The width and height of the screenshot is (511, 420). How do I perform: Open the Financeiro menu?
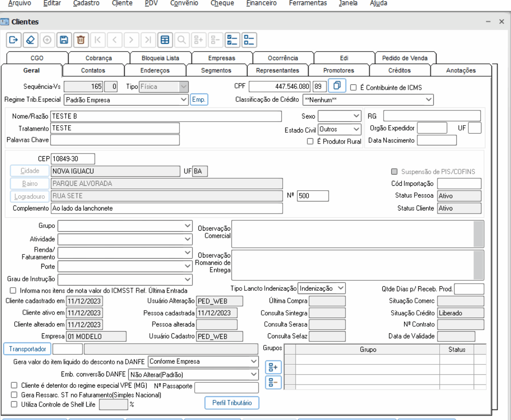coord(261,4)
